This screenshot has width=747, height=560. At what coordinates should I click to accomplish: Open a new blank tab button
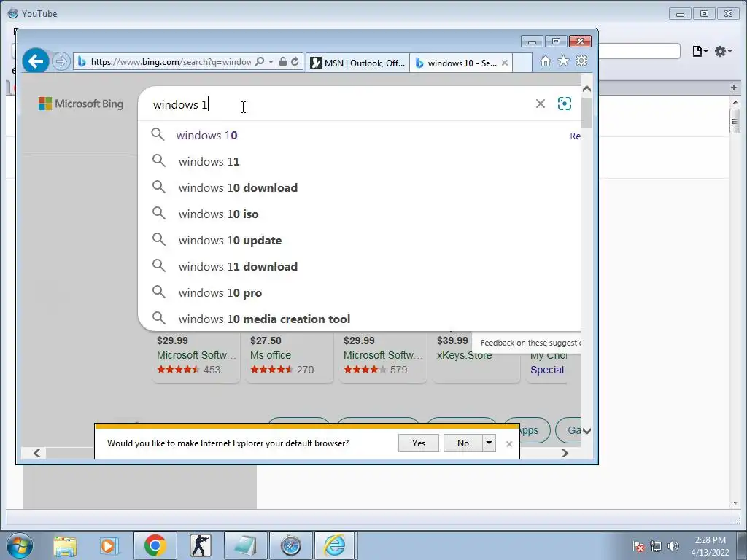522,63
